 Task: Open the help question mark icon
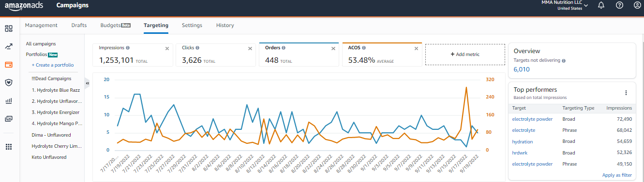[x=619, y=5]
